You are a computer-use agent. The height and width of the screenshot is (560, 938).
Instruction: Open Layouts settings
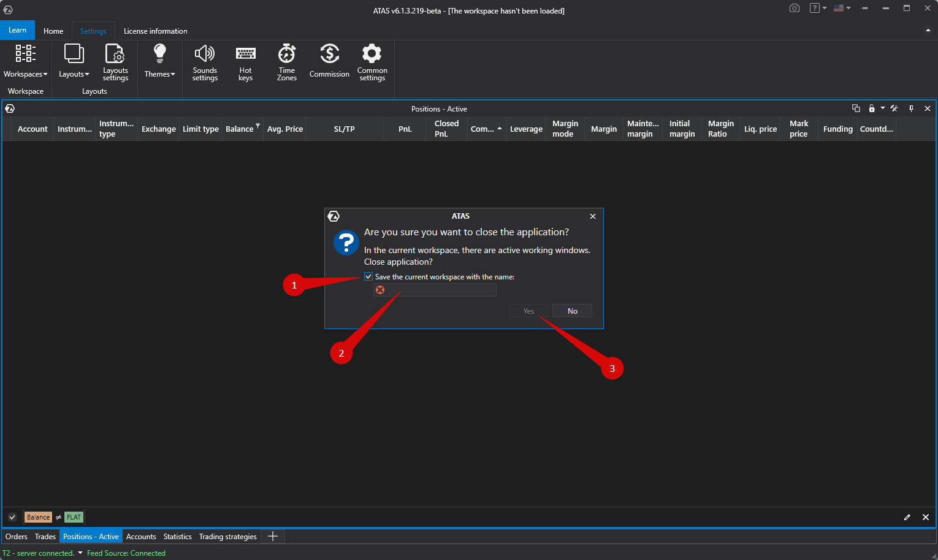tap(115, 62)
